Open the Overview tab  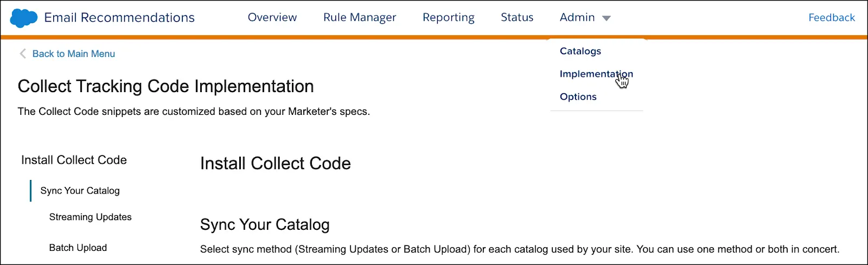tap(272, 17)
